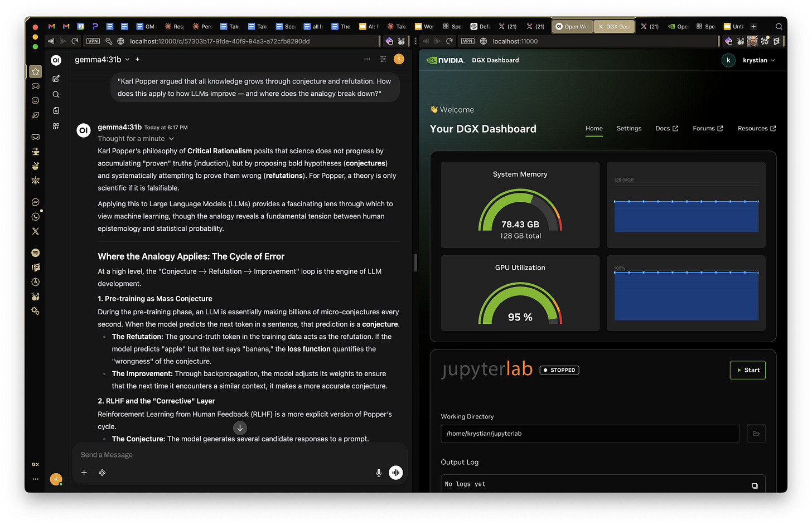Reload the localhost:12000 page
Viewport: 812px width, 525px height.
click(x=75, y=41)
